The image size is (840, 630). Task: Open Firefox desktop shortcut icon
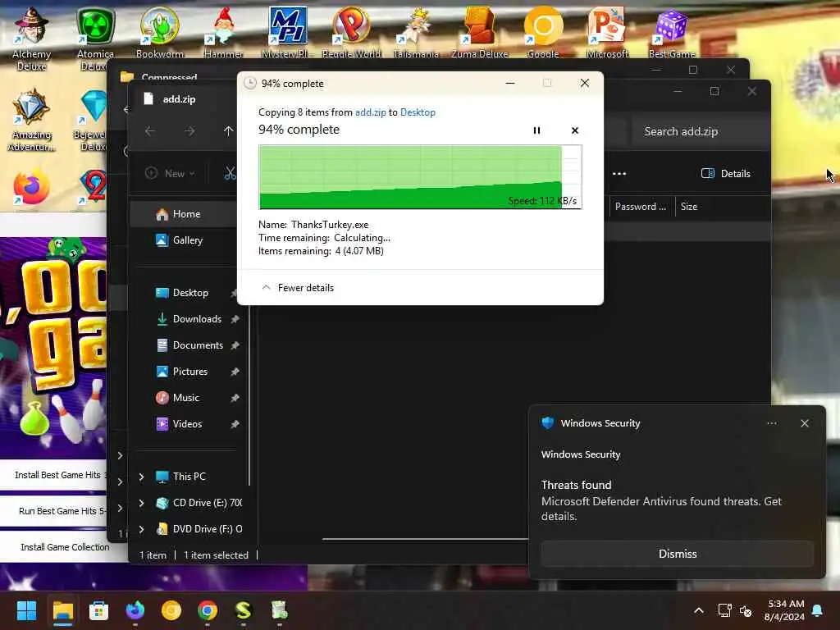click(x=32, y=188)
